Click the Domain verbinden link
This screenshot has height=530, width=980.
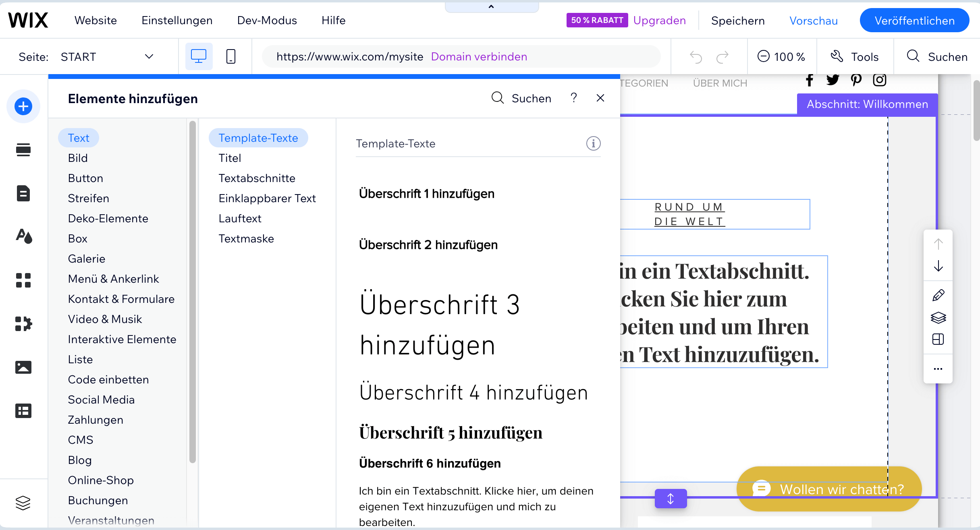pyautogui.click(x=479, y=56)
